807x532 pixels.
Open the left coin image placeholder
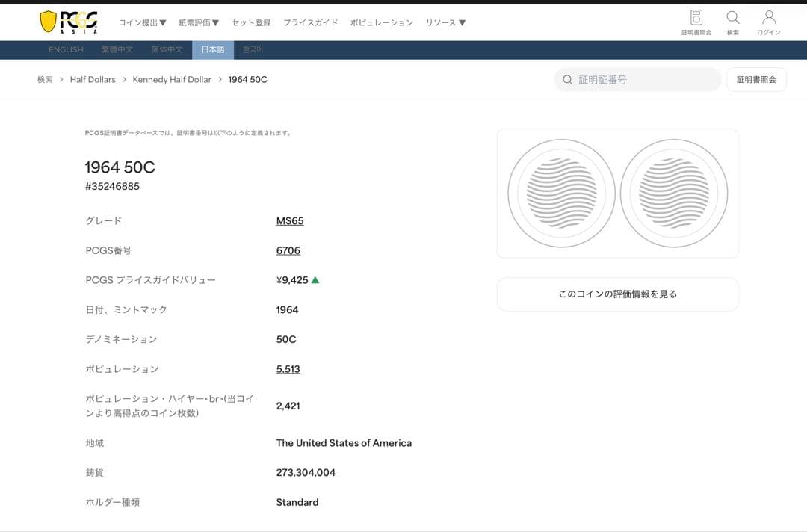561,193
